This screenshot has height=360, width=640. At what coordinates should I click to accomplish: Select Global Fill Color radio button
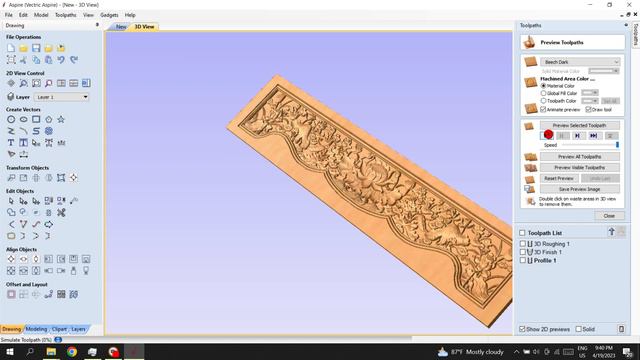(x=543, y=93)
